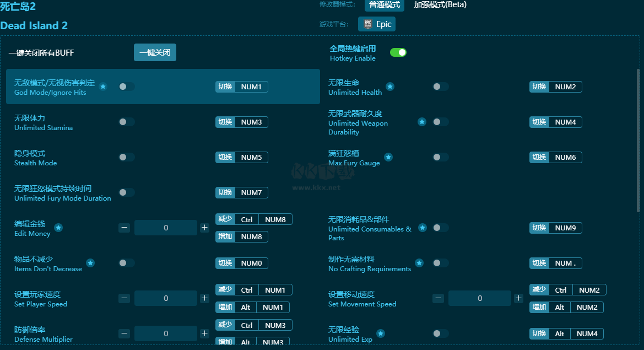
Task: Click the Set Movement Speed value field
Action: tap(480, 298)
